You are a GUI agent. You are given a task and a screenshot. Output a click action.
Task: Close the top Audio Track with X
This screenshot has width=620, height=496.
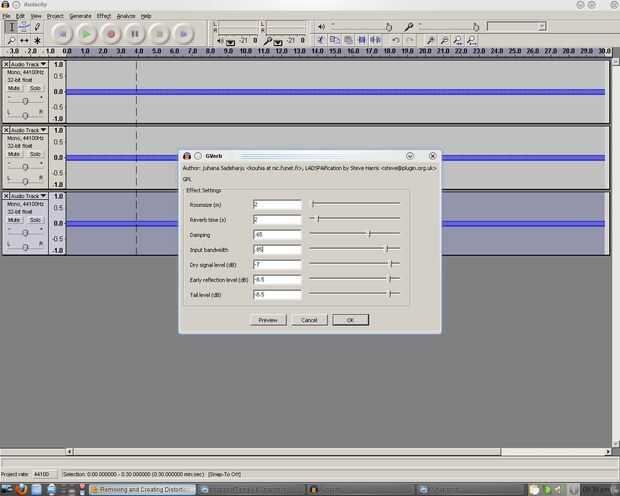[x=6, y=64]
